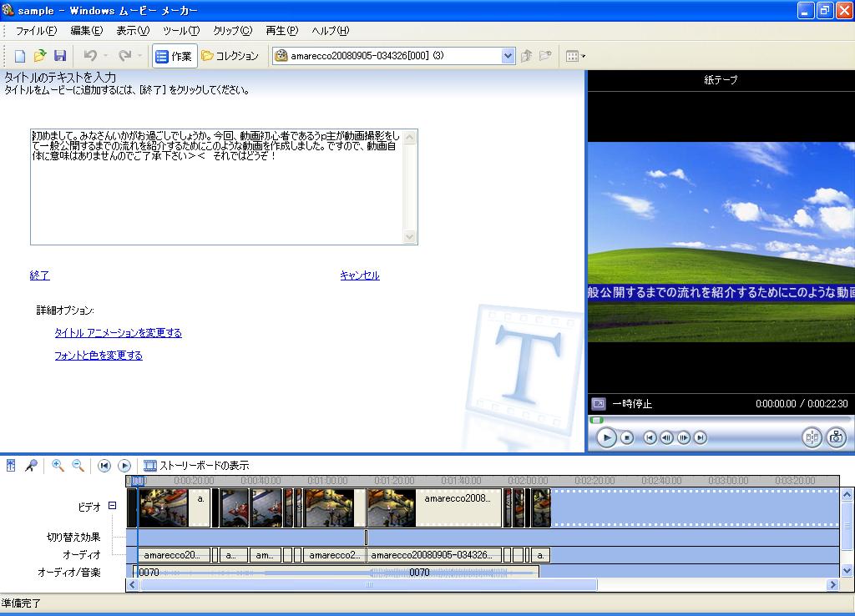Open the amarecco collection combo box
The width and height of the screenshot is (855, 616).
[394, 56]
